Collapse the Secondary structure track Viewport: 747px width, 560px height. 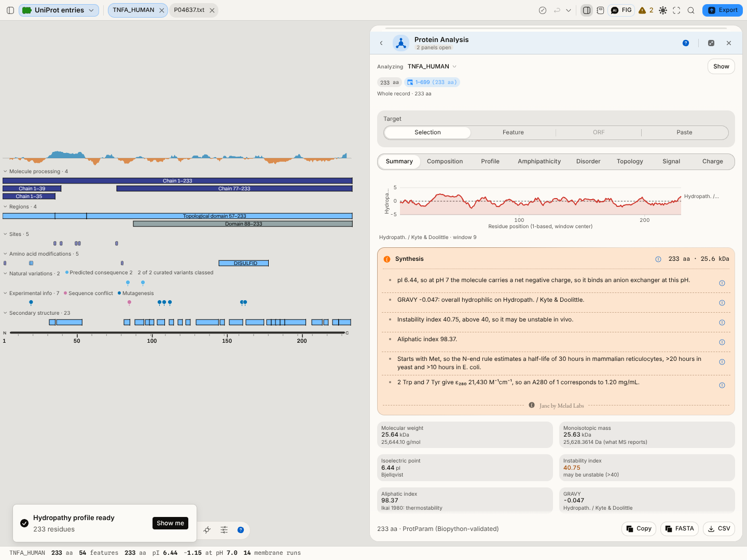point(5,313)
